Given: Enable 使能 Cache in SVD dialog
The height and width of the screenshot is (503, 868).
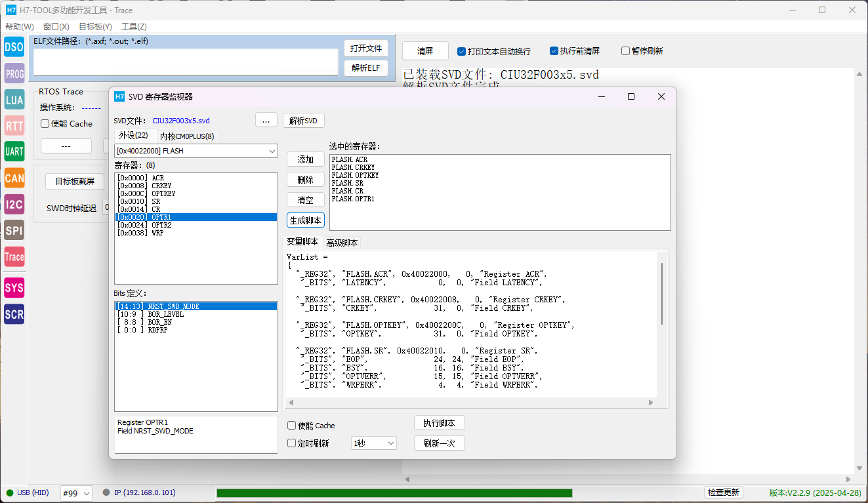Looking at the screenshot, I should pos(311,426).
